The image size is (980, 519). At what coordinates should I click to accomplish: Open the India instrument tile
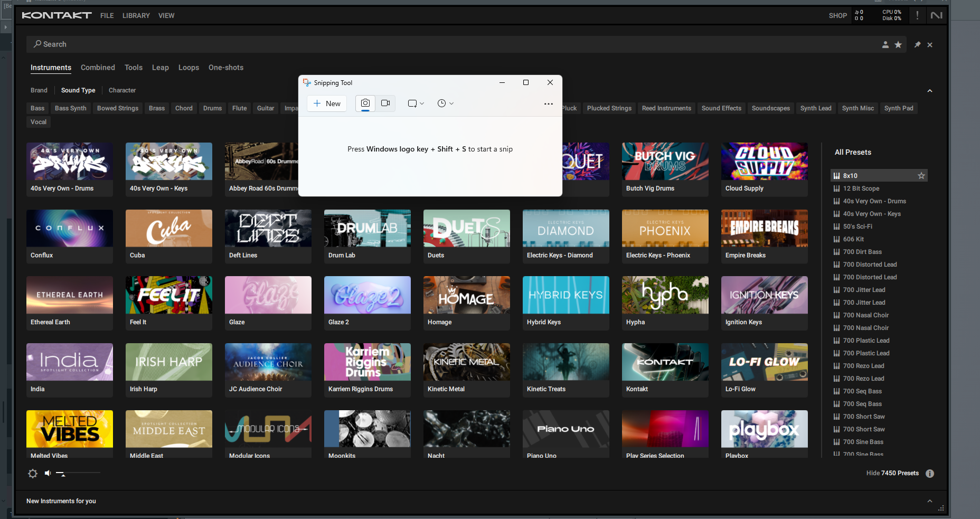click(x=70, y=370)
